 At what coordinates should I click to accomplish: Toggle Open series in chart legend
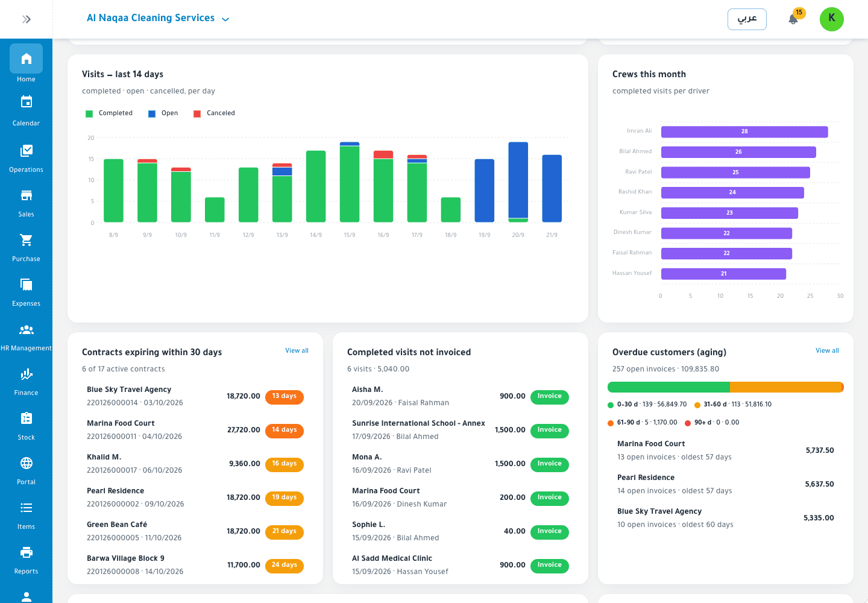click(x=163, y=113)
